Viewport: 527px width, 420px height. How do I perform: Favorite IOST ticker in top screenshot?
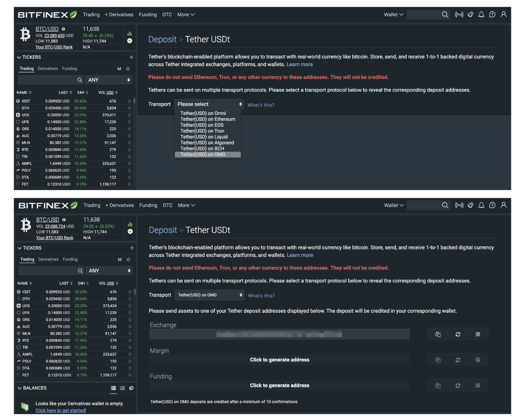[129, 101]
